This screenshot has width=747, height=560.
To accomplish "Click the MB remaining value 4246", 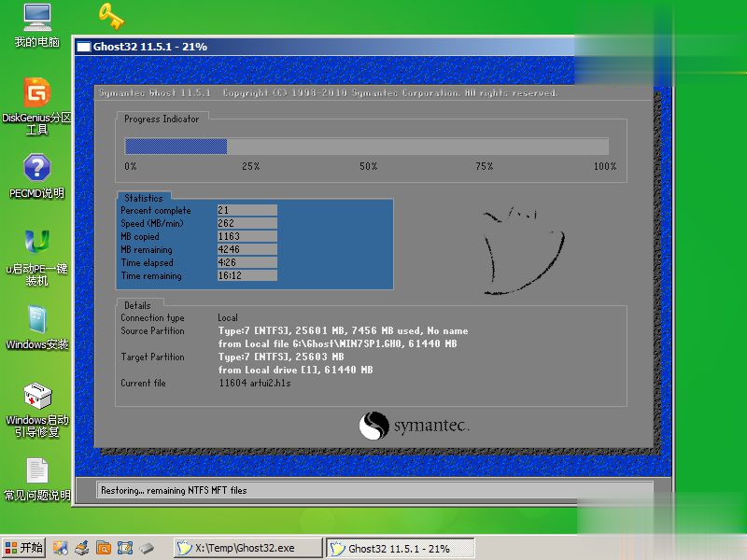I will coord(247,249).
